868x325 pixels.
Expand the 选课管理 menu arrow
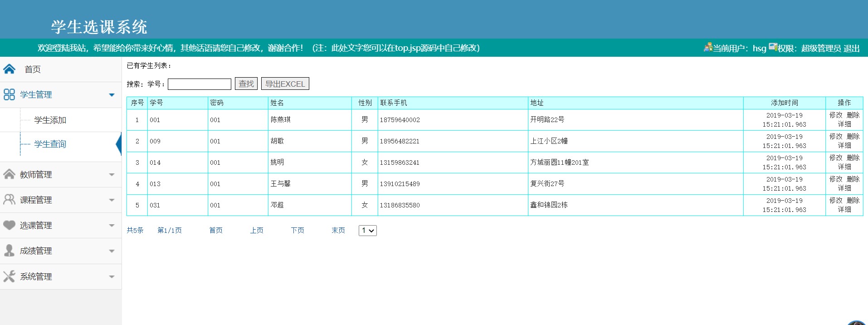click(x=112, y=226)
